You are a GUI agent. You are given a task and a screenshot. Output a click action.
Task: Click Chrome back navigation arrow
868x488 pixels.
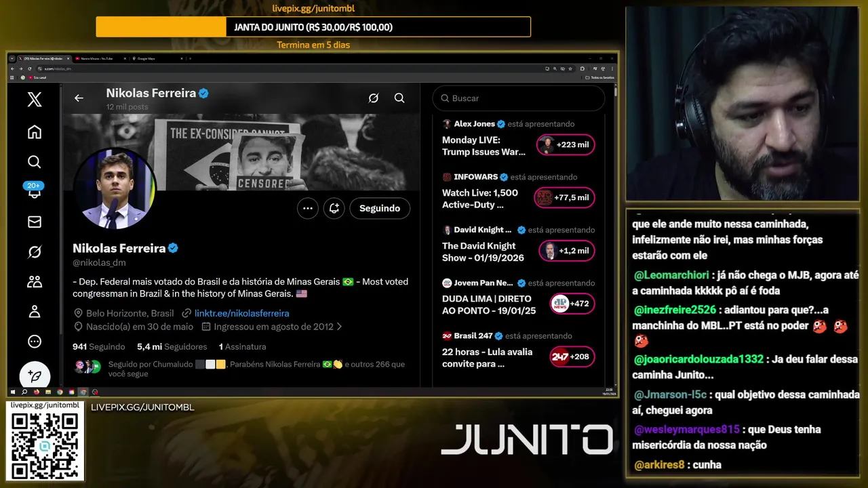click(x=13, y=68)
